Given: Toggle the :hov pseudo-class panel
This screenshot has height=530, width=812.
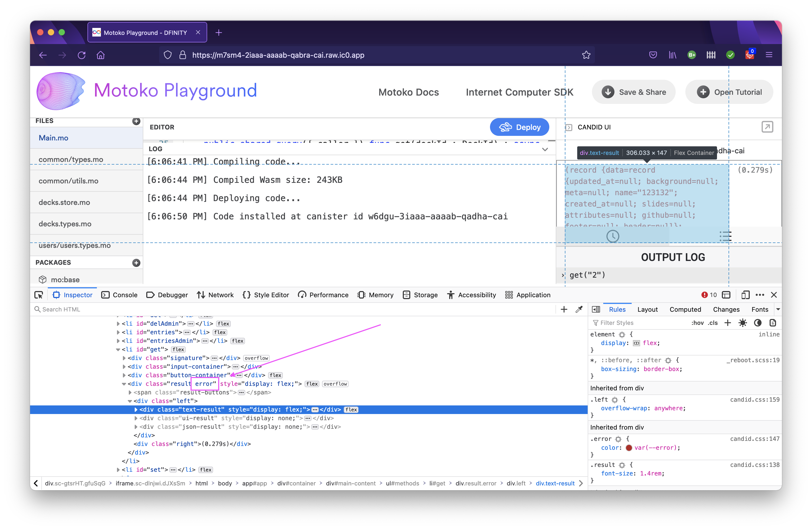Looking at the screenshot, I should [698, 322].
